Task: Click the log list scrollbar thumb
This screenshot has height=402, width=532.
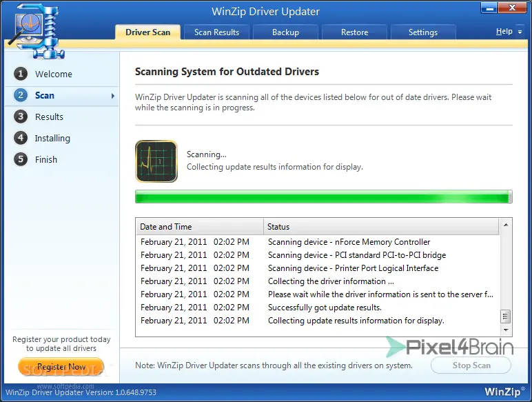Action: [x=506, y=317]
